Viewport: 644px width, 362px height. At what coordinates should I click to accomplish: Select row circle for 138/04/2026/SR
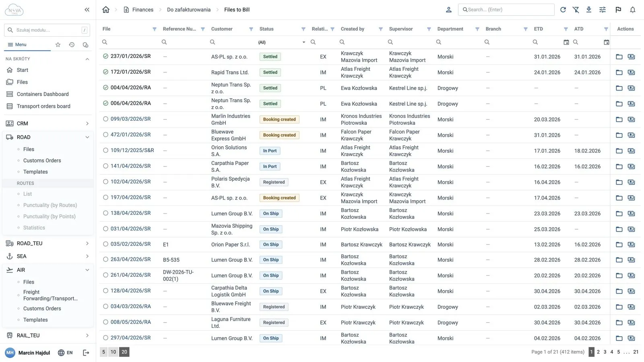pos(105,213)
